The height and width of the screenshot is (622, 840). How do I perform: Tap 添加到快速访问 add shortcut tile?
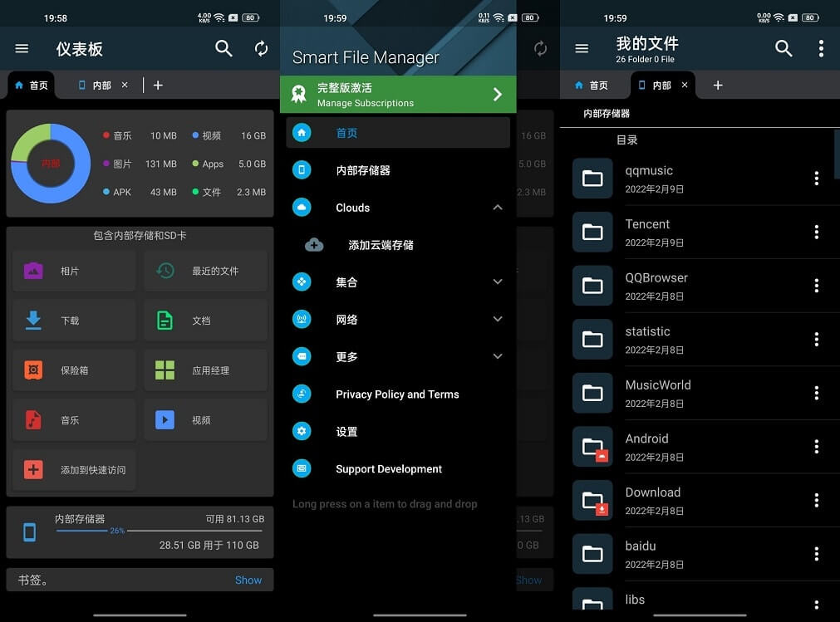pyautogui.click(x=74, y=469)
